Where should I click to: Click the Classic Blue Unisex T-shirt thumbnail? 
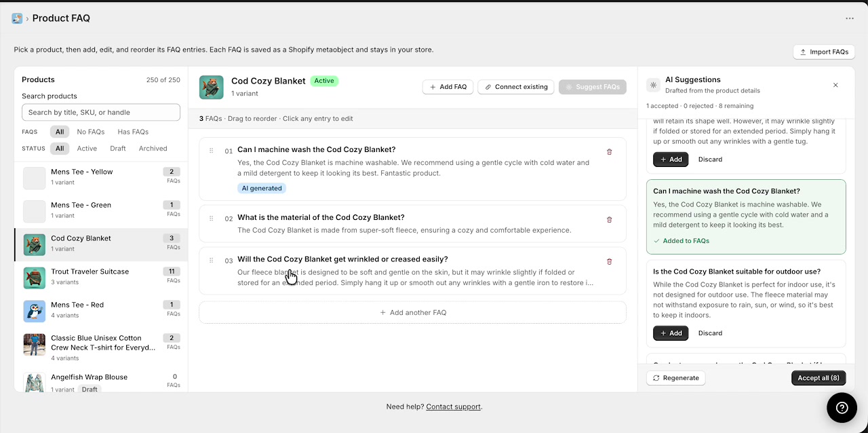35,344
